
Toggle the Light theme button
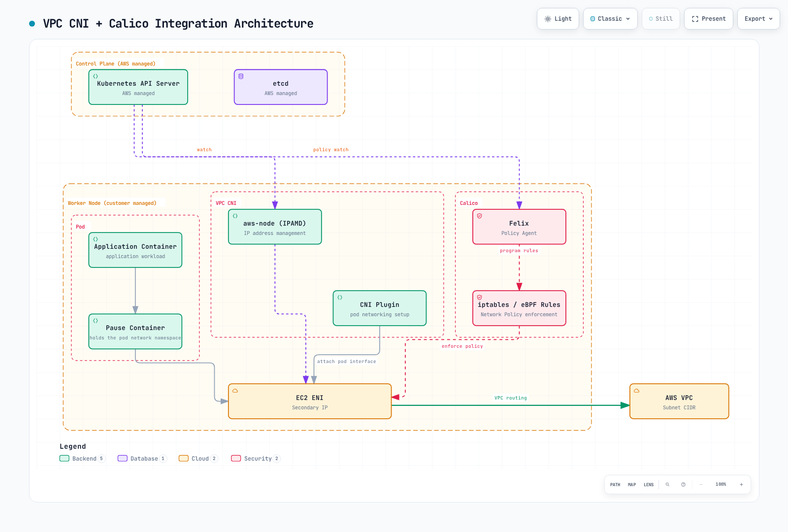coord(558,19)
